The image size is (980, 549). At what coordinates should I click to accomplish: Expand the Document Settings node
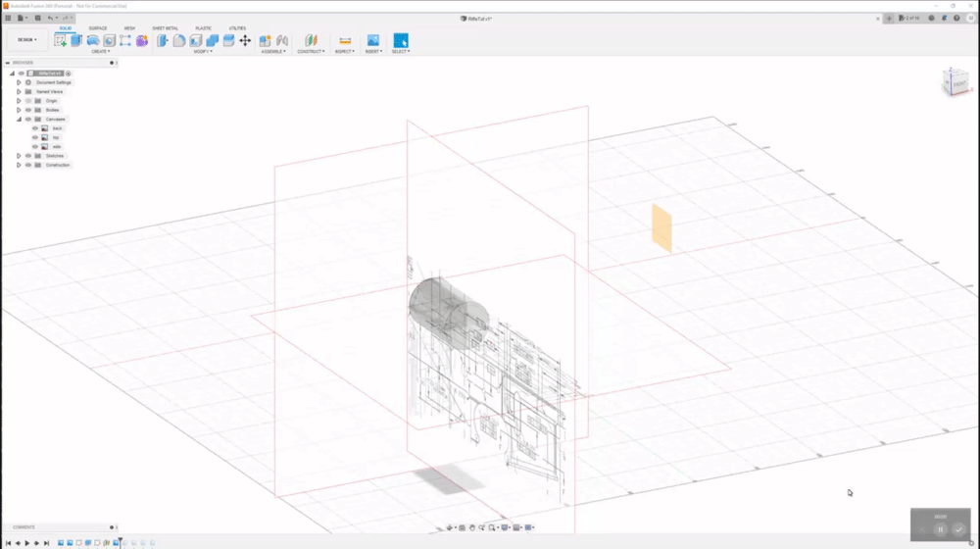point(19,82)
